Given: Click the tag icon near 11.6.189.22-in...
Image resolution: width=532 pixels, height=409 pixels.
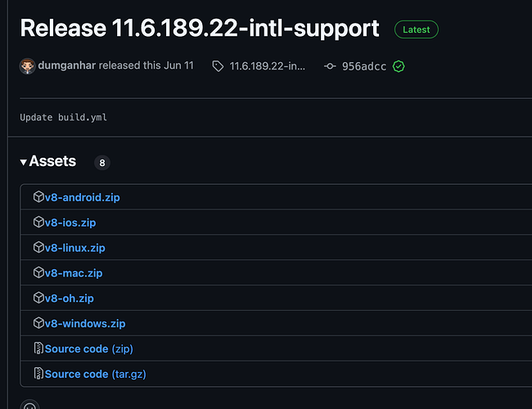Looking at the screenshot, I should 217,65.
